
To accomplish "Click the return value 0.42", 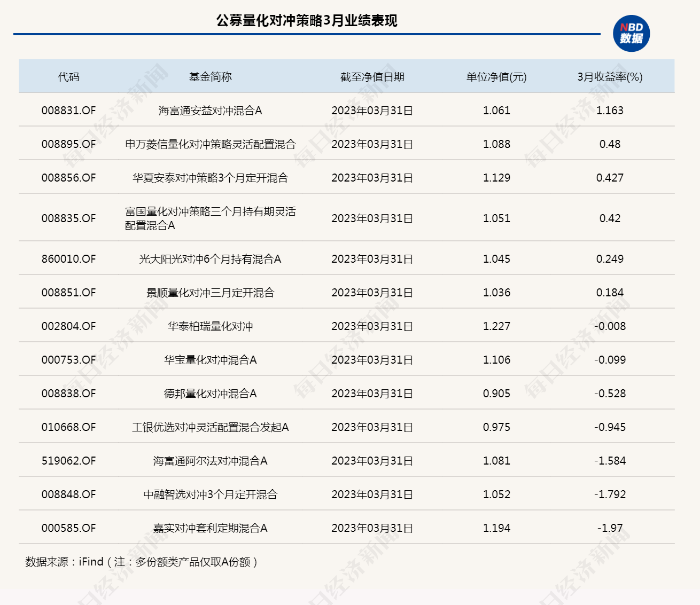I will 610,218.
